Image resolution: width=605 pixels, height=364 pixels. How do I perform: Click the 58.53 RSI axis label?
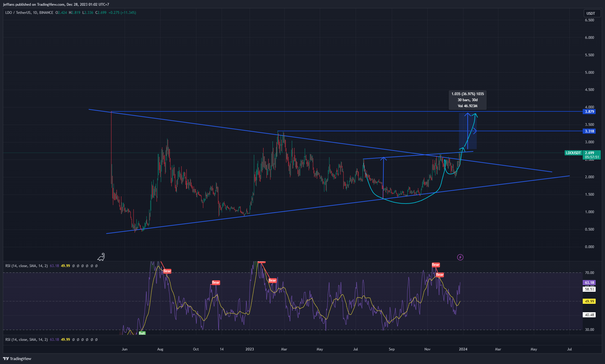click(589, 289)
